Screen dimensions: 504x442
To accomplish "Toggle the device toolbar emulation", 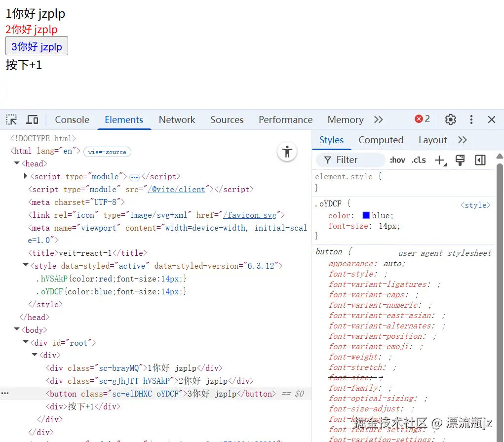I will point(32,120).
